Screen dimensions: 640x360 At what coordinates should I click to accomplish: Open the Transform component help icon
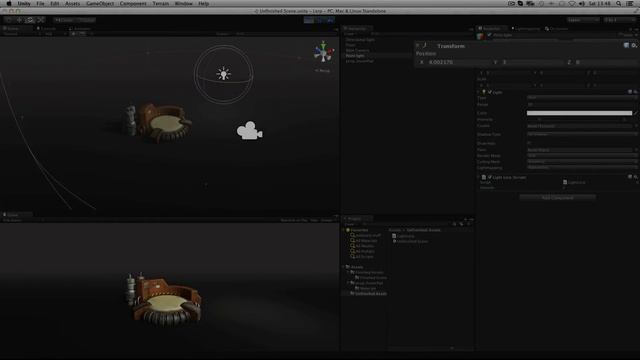tap(626, 45)
